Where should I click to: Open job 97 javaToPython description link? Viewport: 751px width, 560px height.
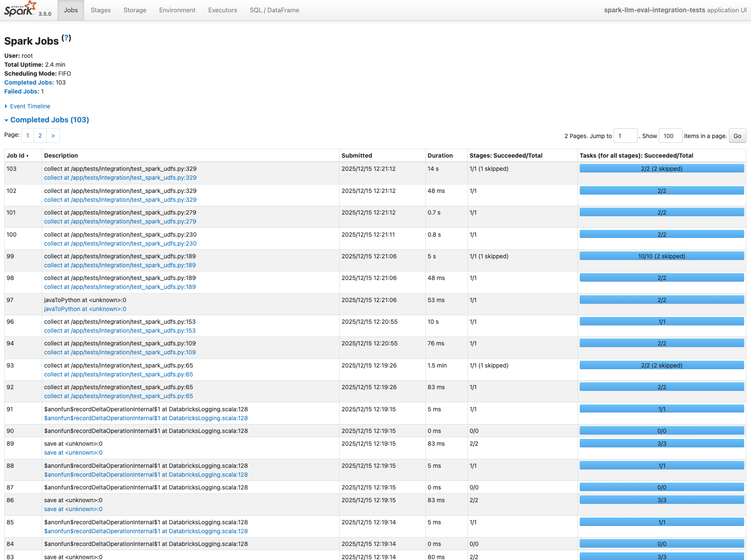pyautogui.click(x=85, y=309)
